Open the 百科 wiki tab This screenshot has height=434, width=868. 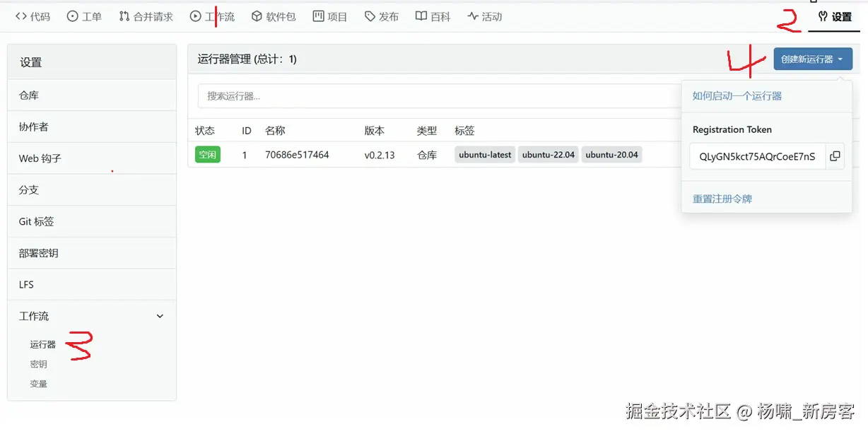click(x=433, y=16)
